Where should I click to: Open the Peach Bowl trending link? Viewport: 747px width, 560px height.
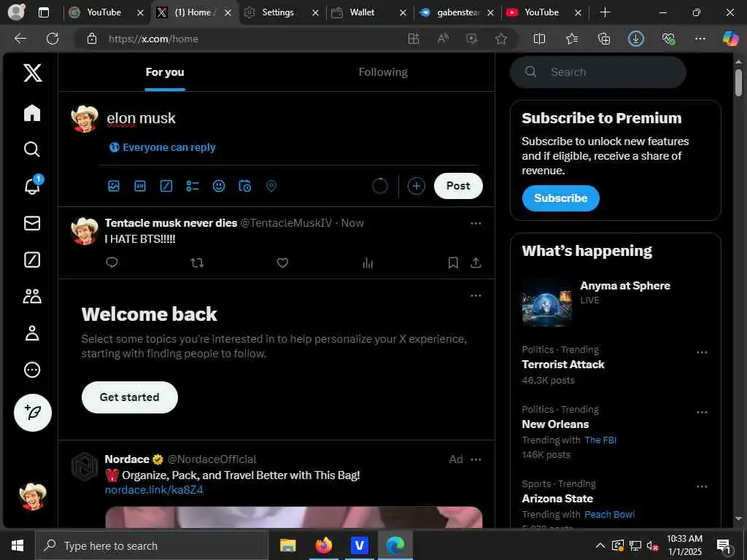coord(609,514)
